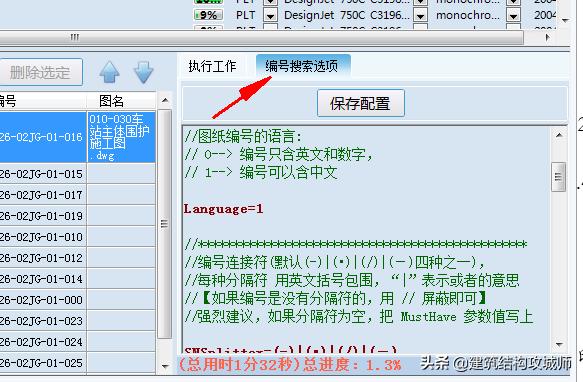Click the 强烈建议 MustHave comment line
Screen dimensions: 583x382
[x=359, y=317]
